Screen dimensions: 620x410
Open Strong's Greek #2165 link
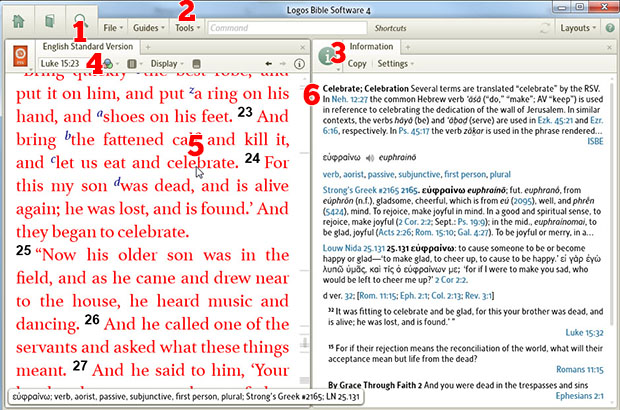[x=363, y=190]
